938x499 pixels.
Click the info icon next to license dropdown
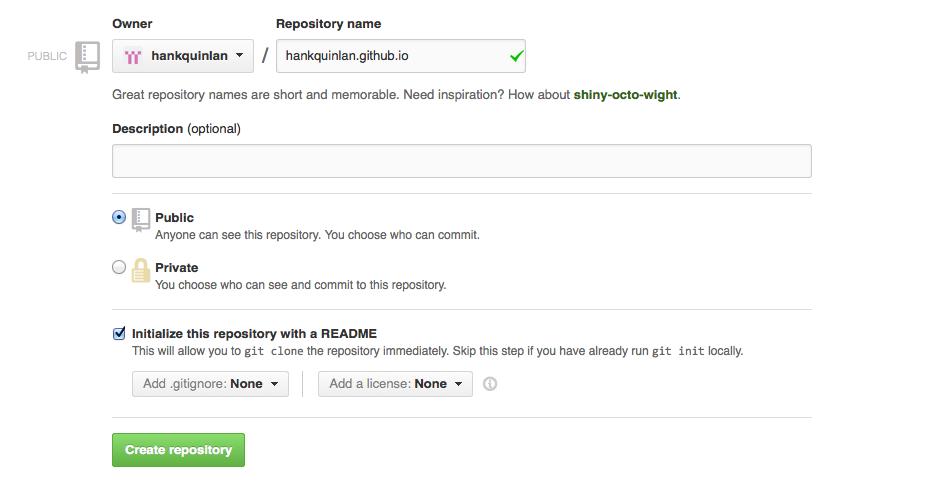[490, 383]
